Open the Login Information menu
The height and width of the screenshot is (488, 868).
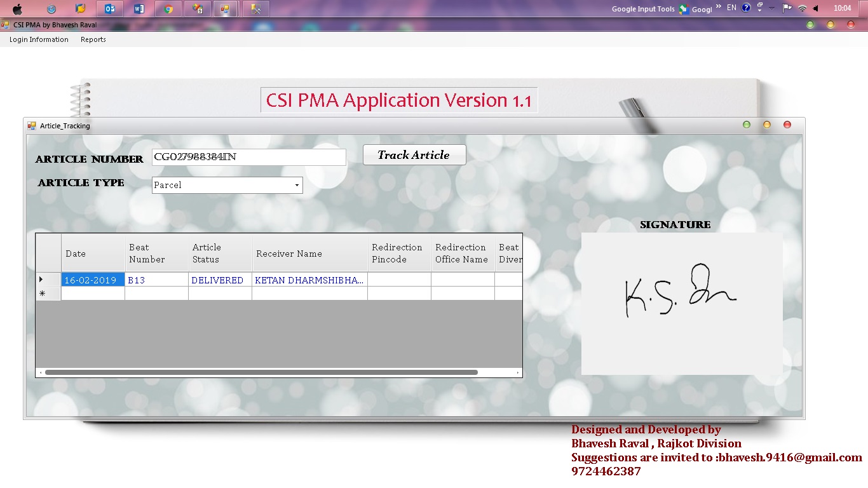(38, 39)
